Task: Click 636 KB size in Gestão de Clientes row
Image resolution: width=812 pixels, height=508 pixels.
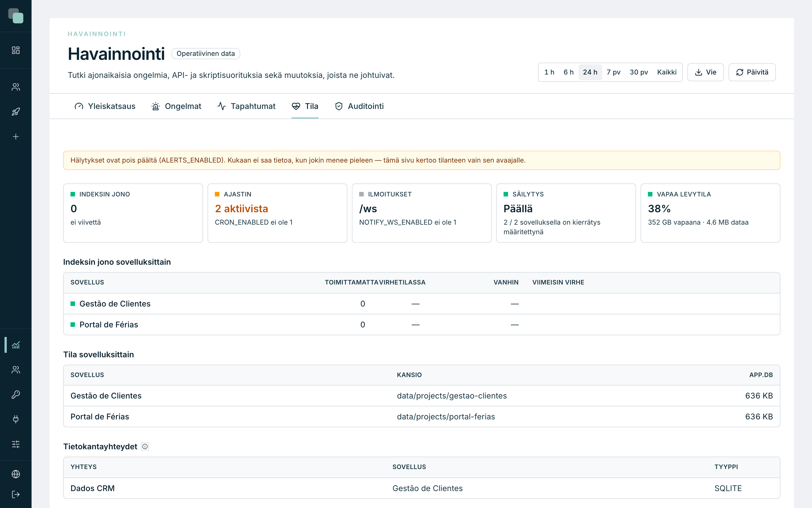Action: [x=759, y=396]
